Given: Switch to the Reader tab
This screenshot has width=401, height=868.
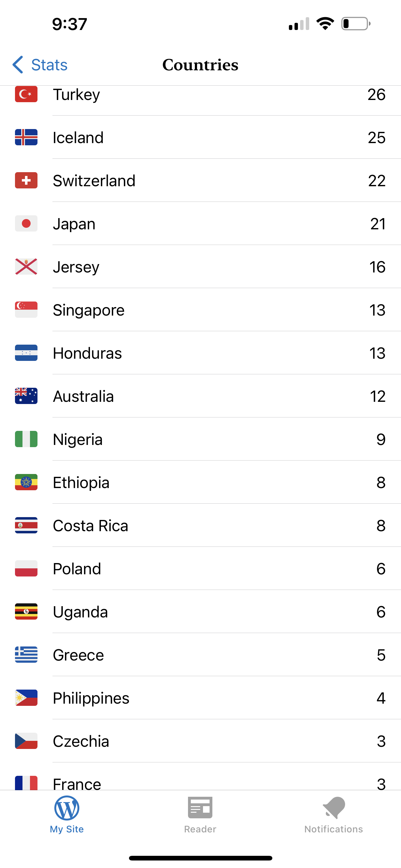Looking at the screenshot, I should coord(200,814).
